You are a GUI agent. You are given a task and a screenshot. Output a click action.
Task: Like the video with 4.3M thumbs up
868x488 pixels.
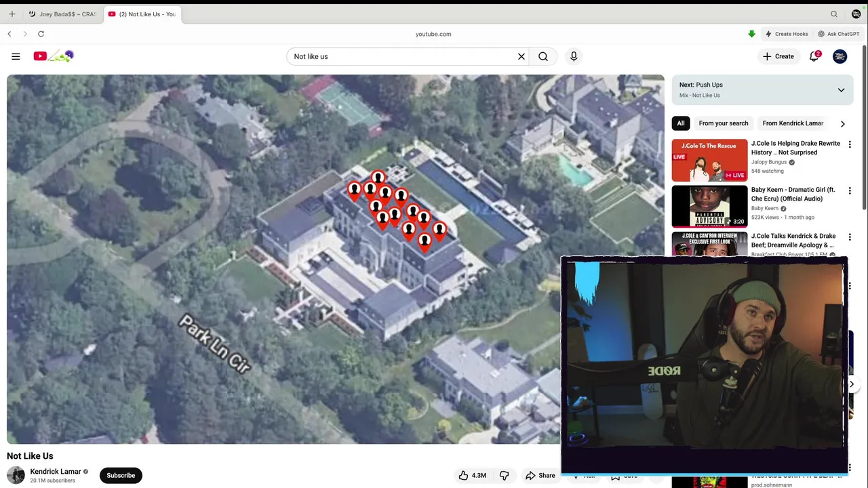coord(472,475)
